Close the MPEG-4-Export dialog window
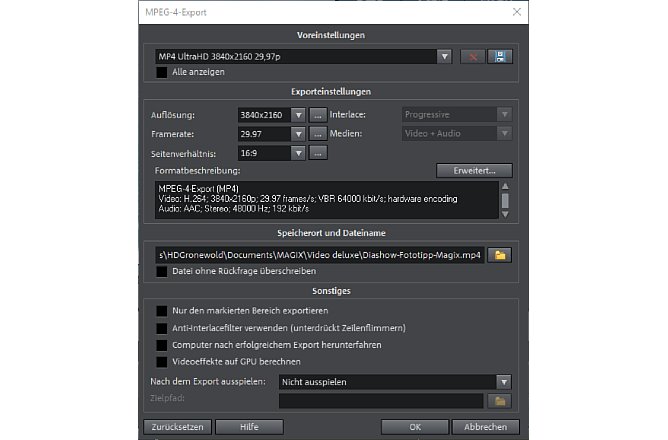 point(517,12)
